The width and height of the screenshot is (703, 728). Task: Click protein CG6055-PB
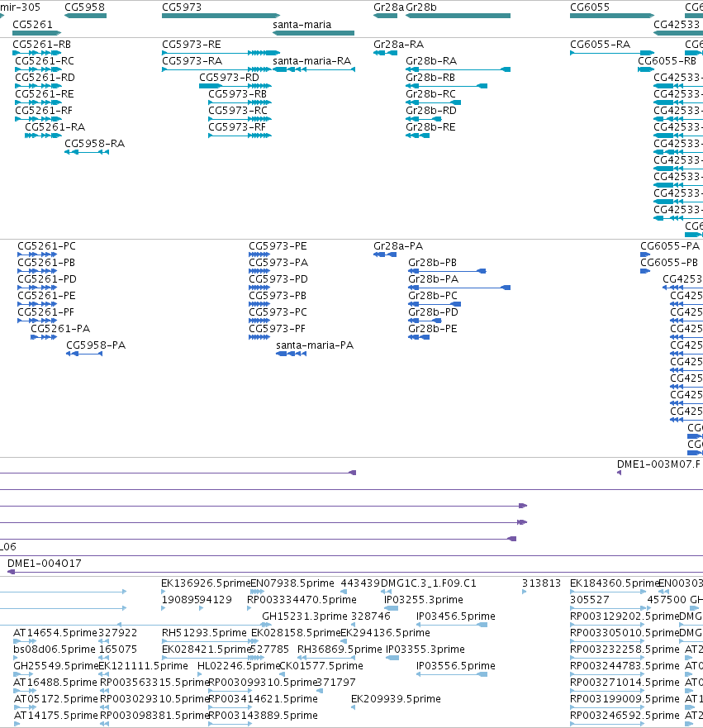pyautogui.click(x=645, y=271)
